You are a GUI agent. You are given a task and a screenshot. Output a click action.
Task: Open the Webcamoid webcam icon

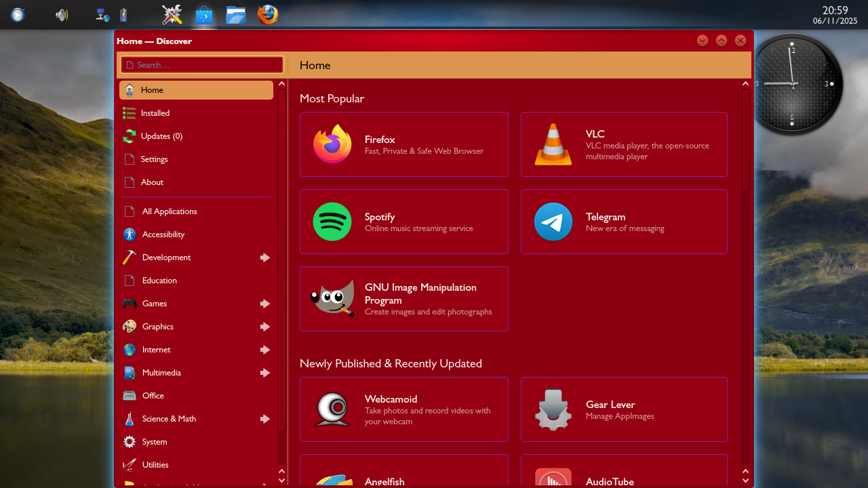pos(332,409)
